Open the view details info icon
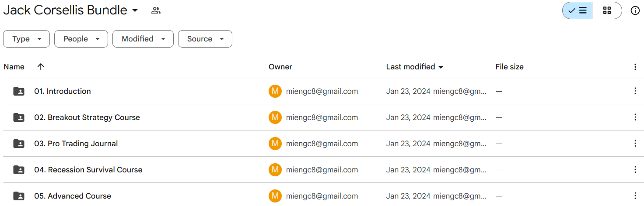The width and height of the screenshot is (644, 206). coord(635,10)
